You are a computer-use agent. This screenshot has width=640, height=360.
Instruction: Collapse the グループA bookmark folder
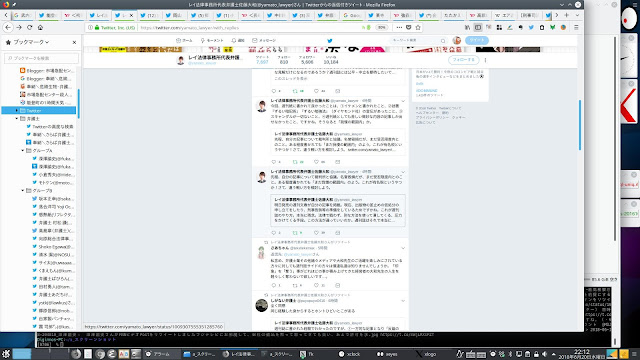pyautogui.click(x=23, y=151)
